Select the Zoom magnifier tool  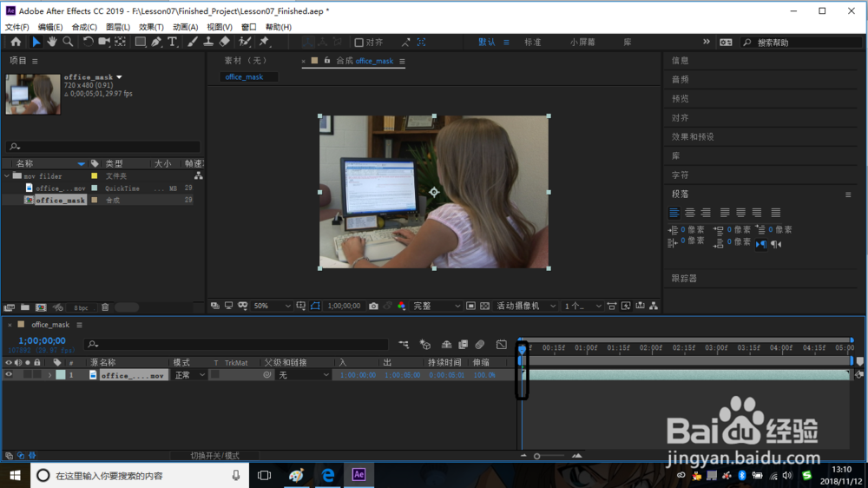[x=68, y=42]
